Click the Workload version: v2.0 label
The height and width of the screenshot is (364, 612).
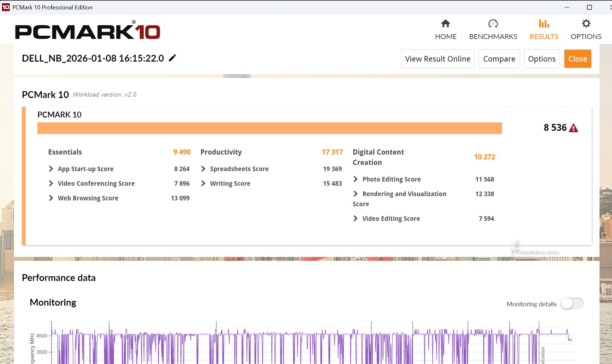coord(105,95)
